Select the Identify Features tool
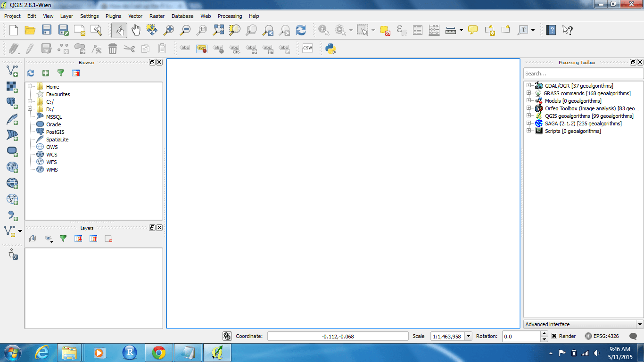The image size is (644, 362). coord(323,30)
